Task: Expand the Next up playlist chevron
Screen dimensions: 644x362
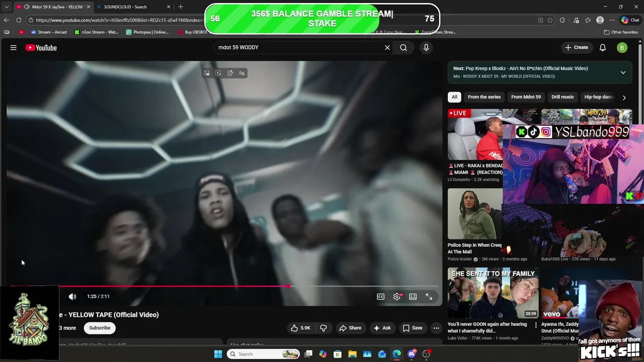Action: tap(623, 72)
